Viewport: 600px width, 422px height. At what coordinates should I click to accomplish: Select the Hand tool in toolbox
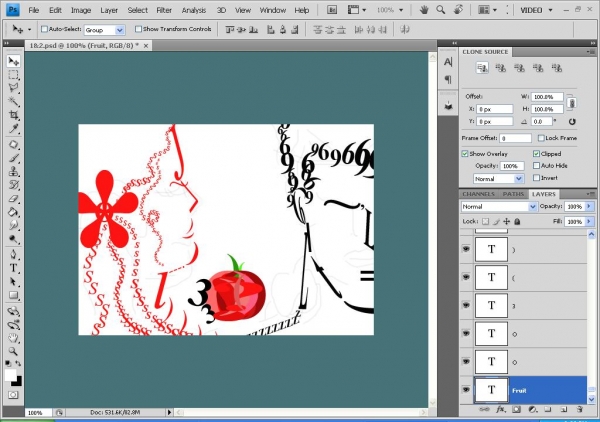(13, 338)
